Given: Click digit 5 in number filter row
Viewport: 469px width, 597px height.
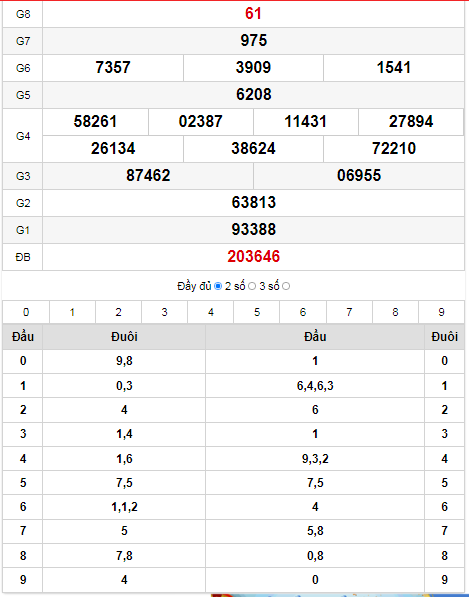Looking at the screenshot, I should (x=257, y=312).
